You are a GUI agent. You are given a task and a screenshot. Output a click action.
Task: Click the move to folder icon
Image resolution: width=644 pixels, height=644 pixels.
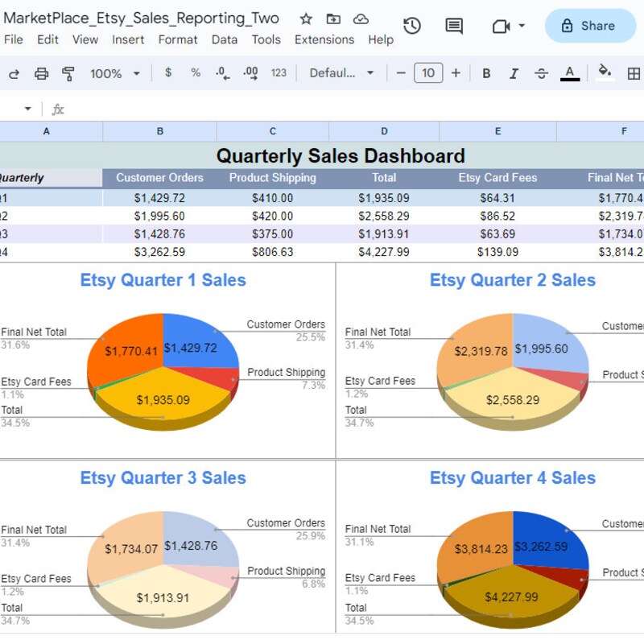pos(333,19)
